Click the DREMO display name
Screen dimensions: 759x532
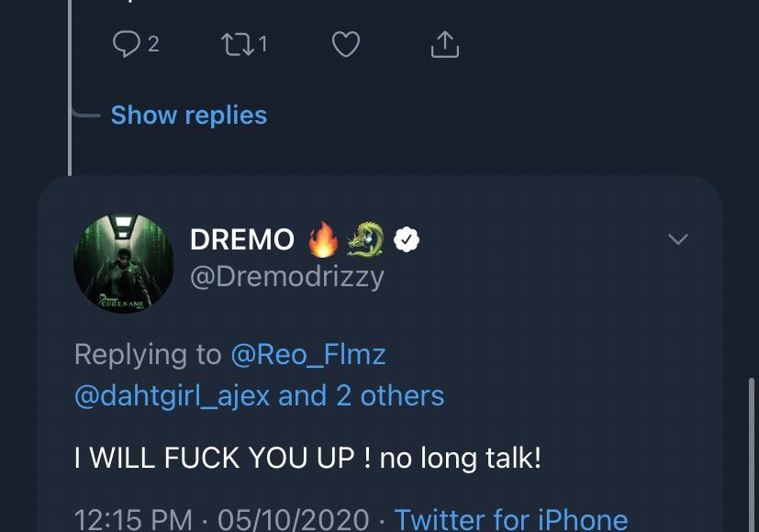coord(241,240)
